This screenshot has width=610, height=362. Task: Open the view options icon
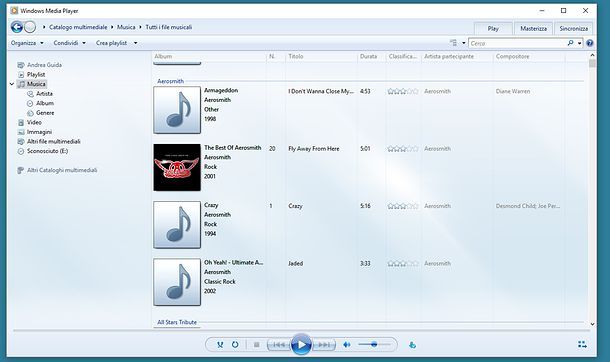(x=453, y=43)
